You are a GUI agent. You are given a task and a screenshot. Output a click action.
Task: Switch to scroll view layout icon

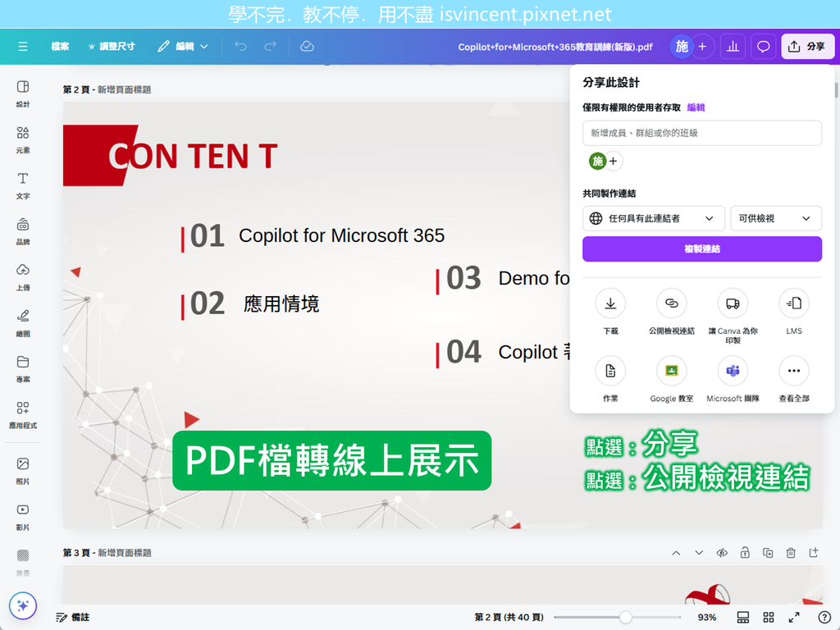pos(743,617)
